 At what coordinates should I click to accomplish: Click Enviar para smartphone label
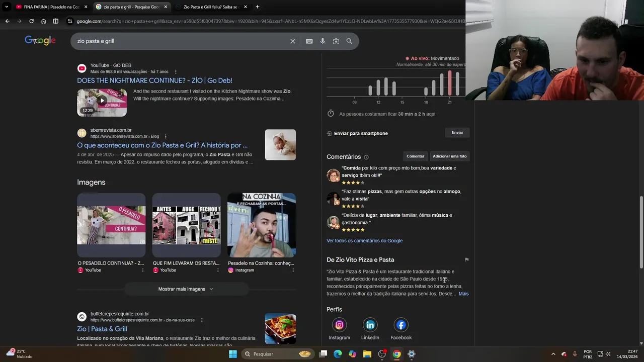[x=361, y=133]
